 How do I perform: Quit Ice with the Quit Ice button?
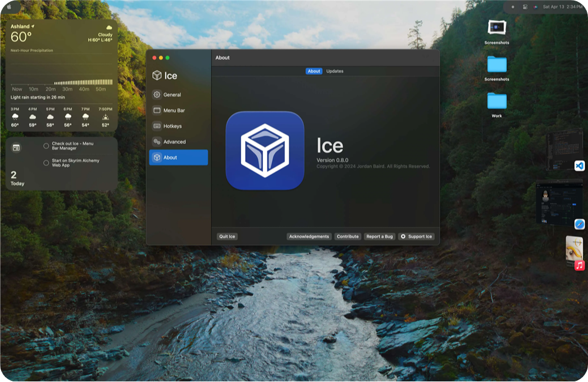(x=227, y=237)
